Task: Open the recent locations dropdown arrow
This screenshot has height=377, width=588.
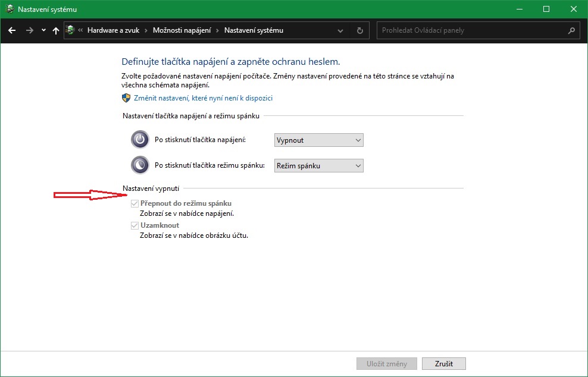Action: click(43, 30)
